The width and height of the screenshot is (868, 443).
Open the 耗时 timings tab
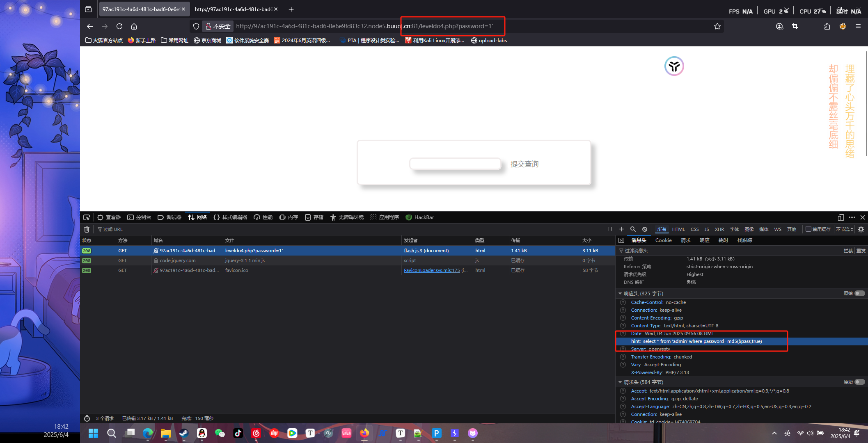723,240
